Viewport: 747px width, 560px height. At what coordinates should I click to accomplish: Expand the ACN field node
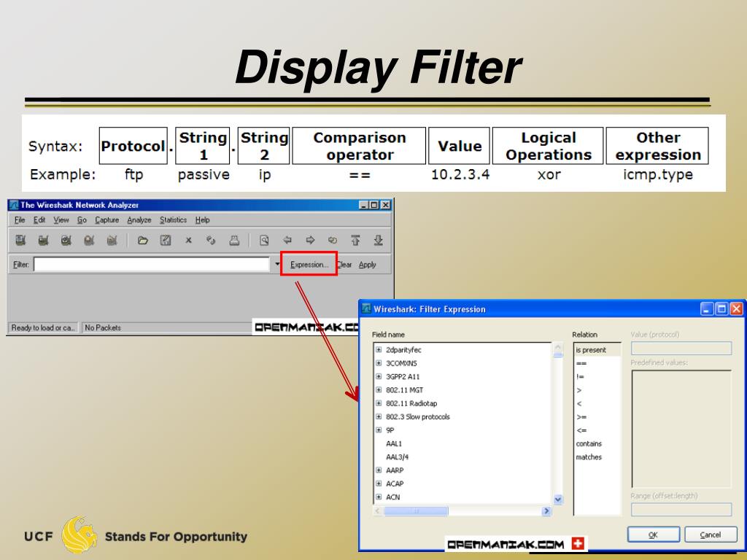click(379, 497)
